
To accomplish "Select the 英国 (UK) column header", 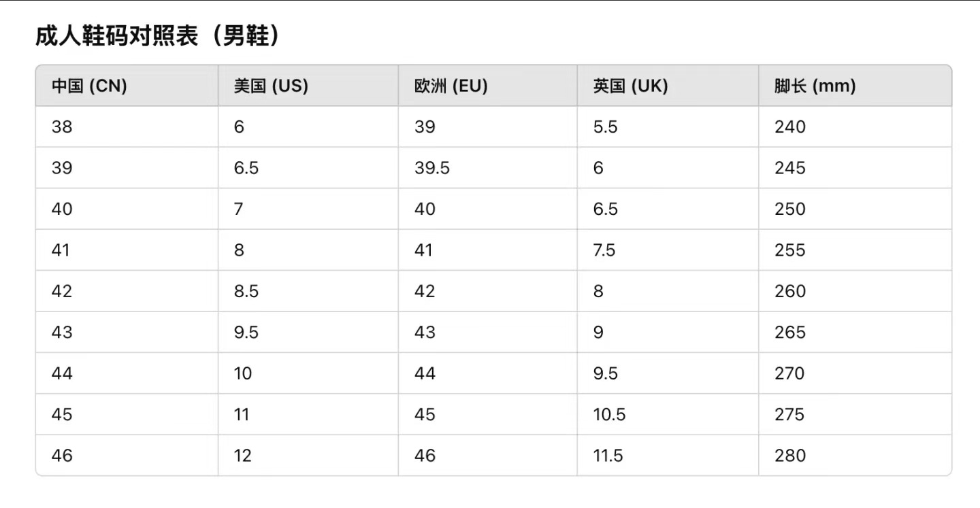I will click(630, 86).
